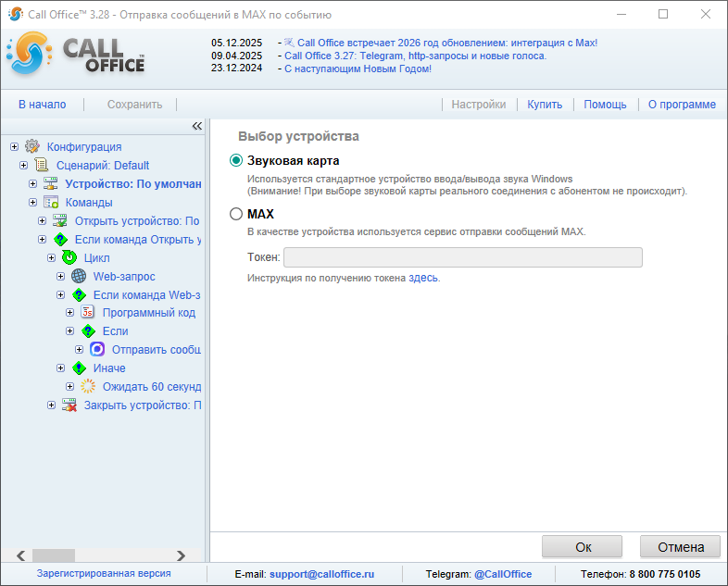Screen dimensions: 728x586
Task: Click the JS icon beside Программный код
Action: point(88,313)
